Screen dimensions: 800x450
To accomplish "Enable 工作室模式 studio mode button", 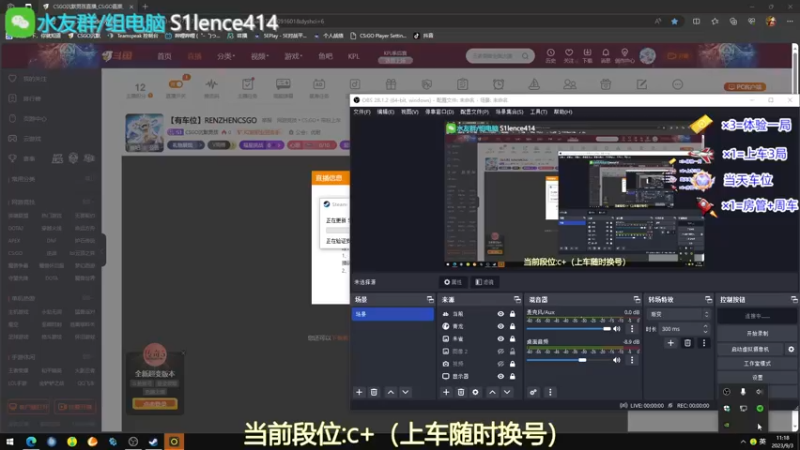I will click(x=757, y=363).
